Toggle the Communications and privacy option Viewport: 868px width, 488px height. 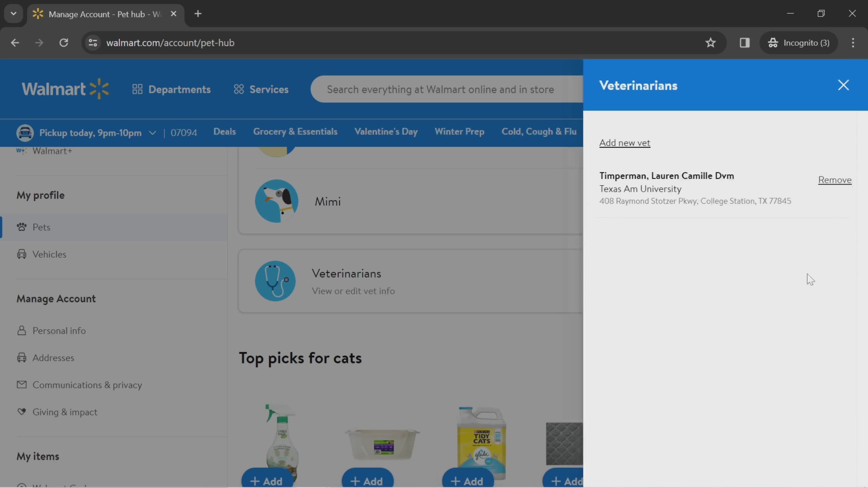tap(87, 384)
